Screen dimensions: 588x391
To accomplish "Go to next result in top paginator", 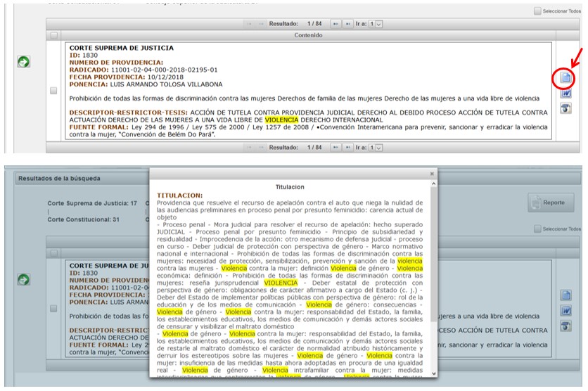I will 335,24.
